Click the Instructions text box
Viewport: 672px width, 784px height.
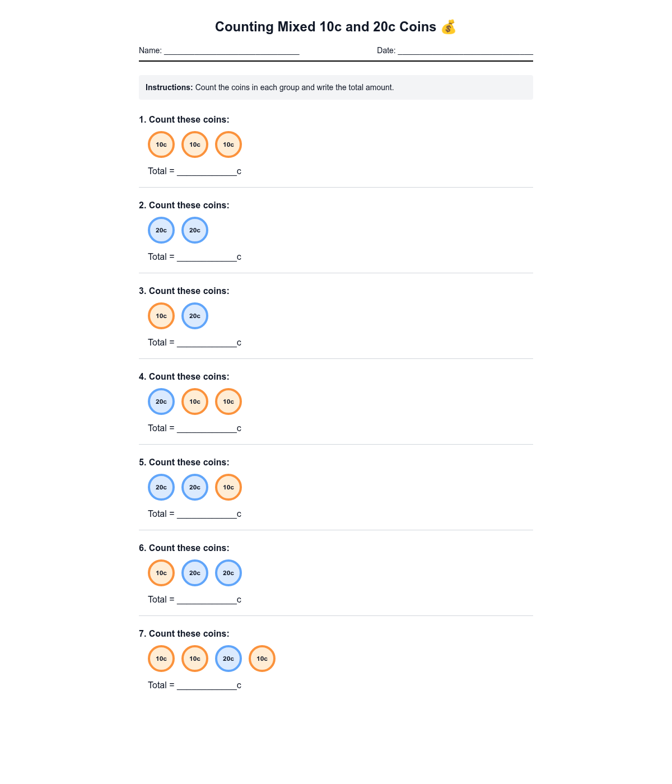point(336,87)
